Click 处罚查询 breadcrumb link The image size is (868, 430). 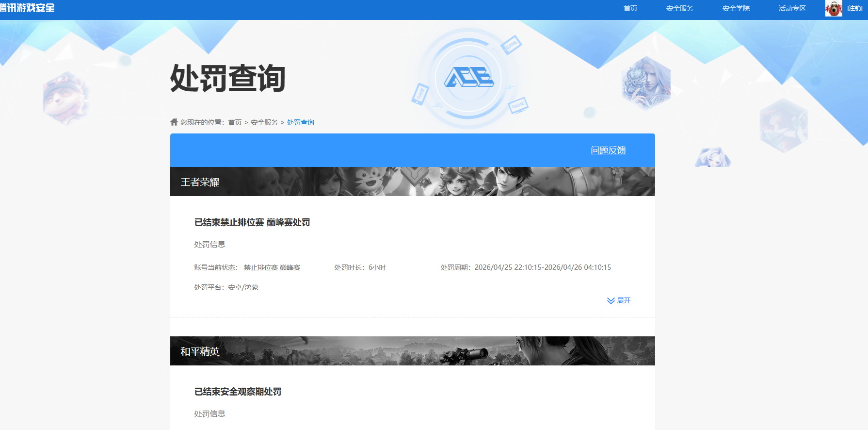click(300, 122)
